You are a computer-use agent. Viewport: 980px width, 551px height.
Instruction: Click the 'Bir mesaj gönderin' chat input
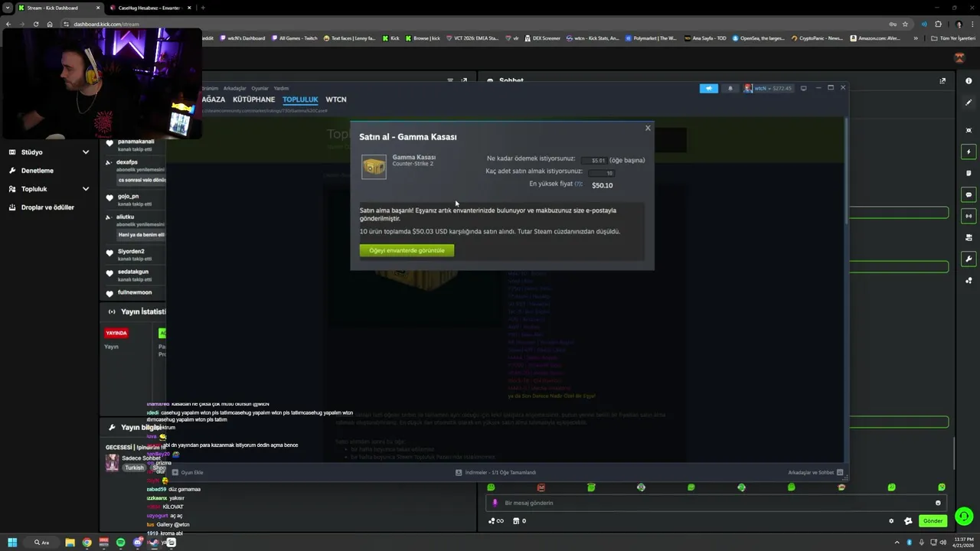click(x=717, y=503)
